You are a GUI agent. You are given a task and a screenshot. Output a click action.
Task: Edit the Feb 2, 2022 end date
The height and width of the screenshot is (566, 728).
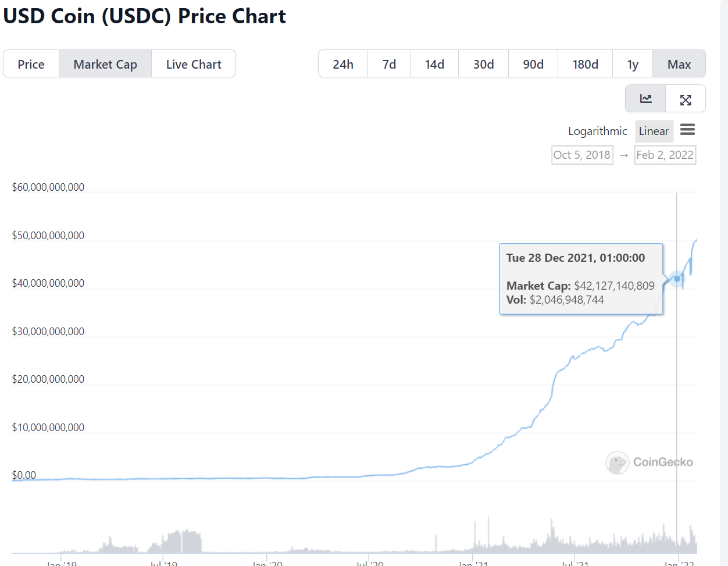[x=665, y=155]
